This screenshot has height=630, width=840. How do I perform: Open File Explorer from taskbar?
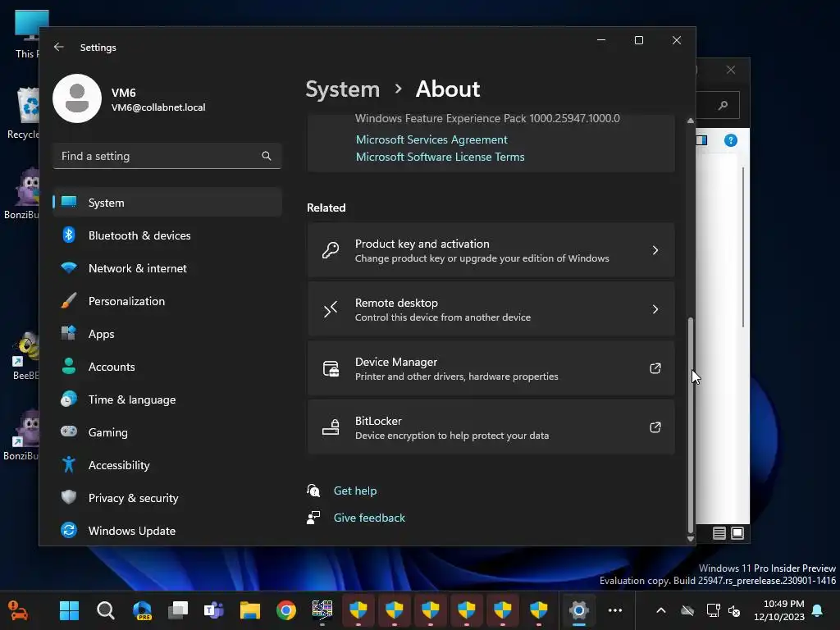249,610
